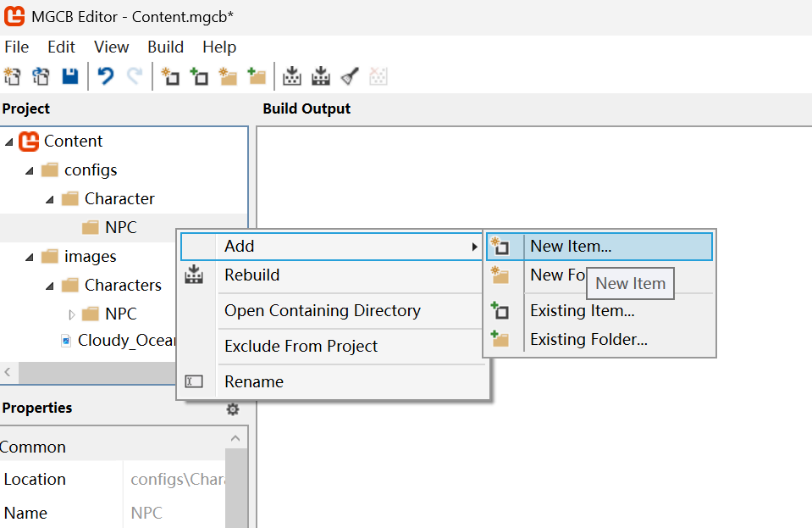Viewport: 812px width, 528px height.
Task: Click the Name property value NPC
Action: (x=174, y=513)
